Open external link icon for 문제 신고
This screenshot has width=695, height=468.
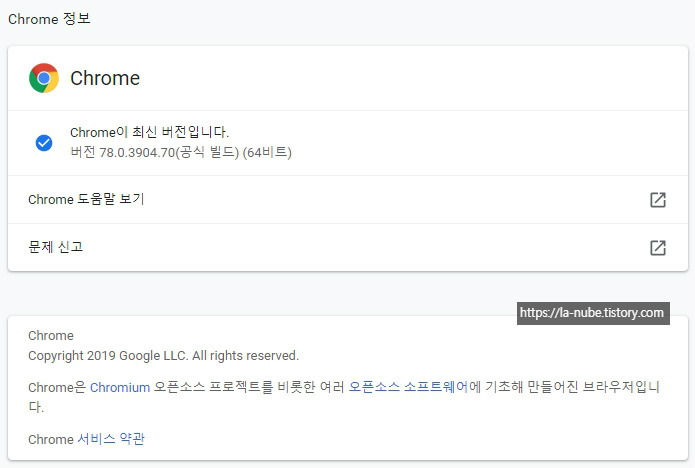pos(658,248)
